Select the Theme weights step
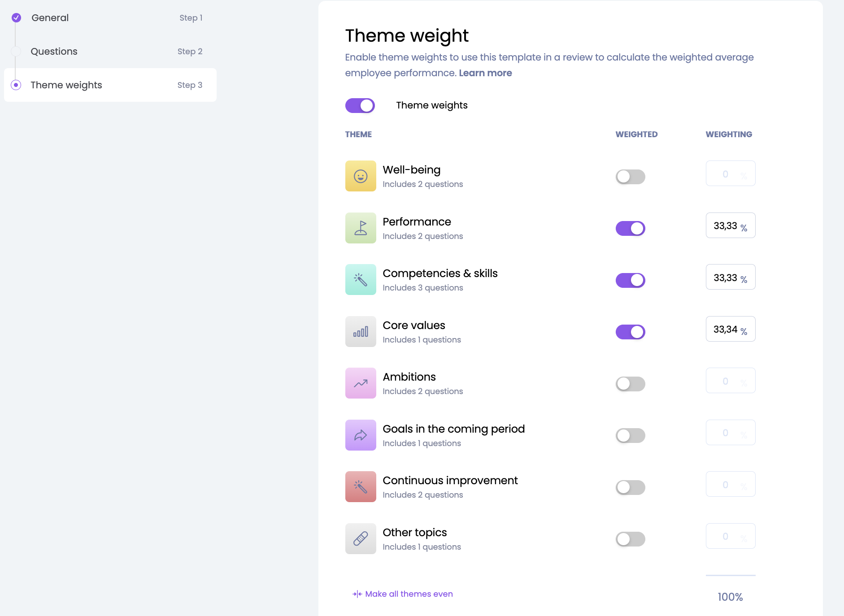Viewport: 844px width, 616px height. click(x=66, y=85)
